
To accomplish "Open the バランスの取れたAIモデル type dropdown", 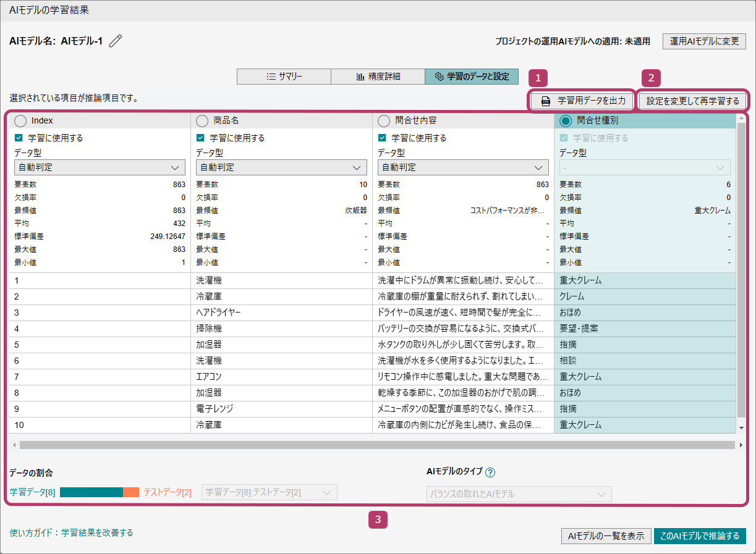I will coord(519,494).
